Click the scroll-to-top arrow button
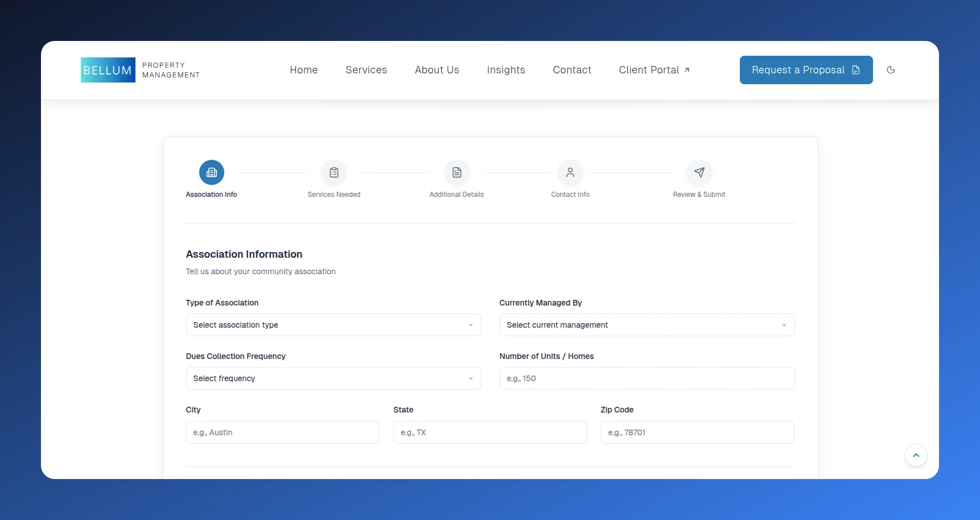The image size is (980, 520). (916, 455)
